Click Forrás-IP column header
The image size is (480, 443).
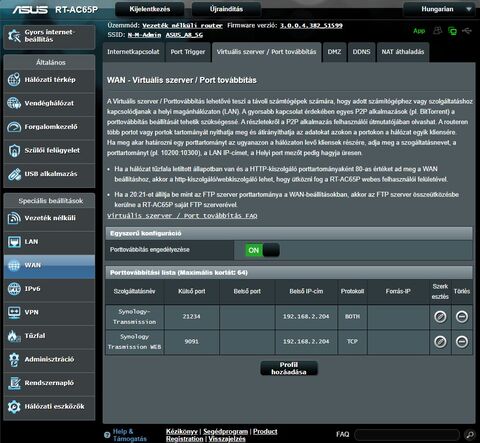pyautogui.click(x=398, y=291)
